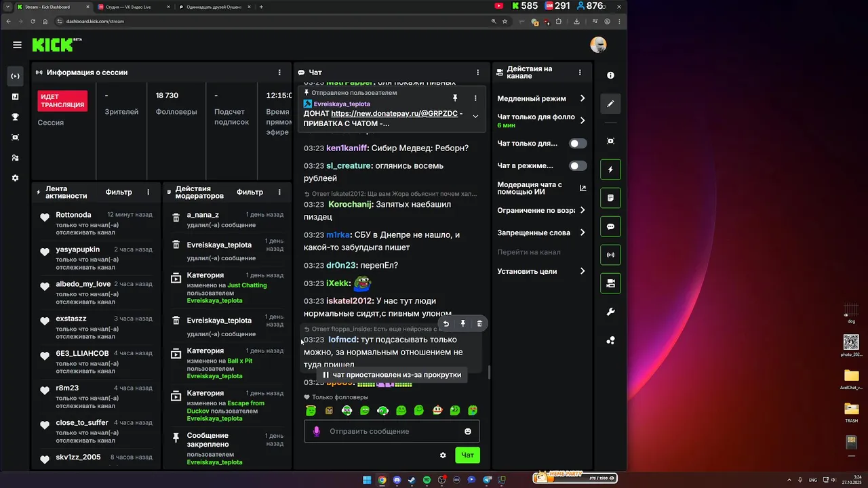Open a new browser tab
Image resolution: width=868 pixels, height=488 pixels.
(x=262, y=7)
